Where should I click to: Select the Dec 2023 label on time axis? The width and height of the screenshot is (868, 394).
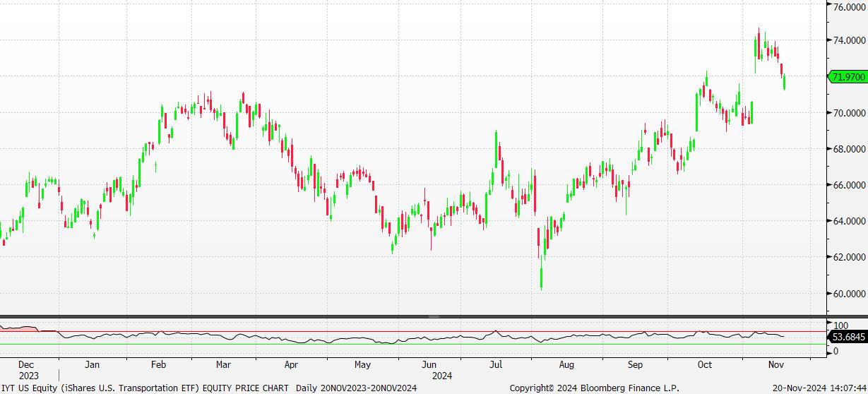pos(27,370)
